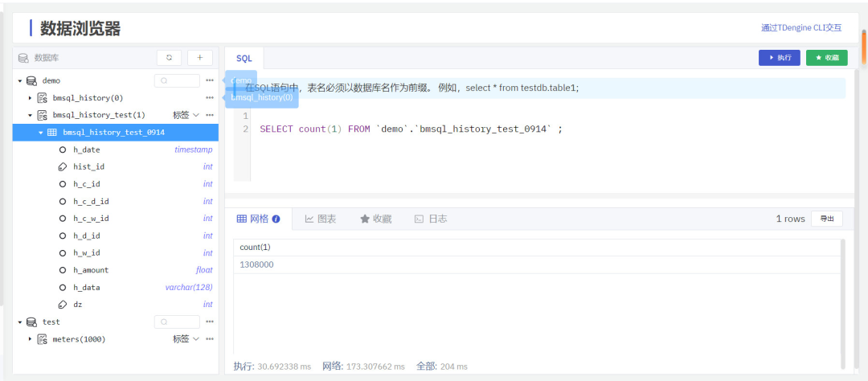Click the 1 rows count label

pos(791,219)
